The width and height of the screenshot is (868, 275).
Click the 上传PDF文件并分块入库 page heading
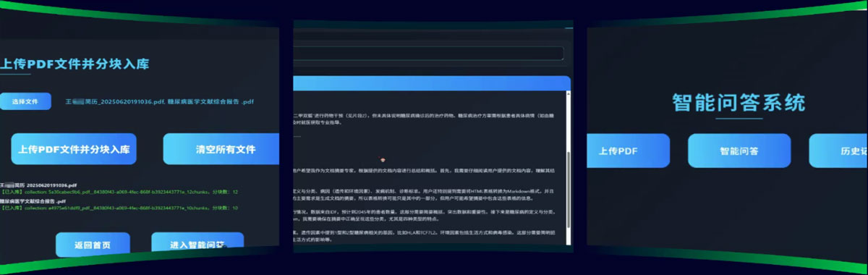click(75, 64)
